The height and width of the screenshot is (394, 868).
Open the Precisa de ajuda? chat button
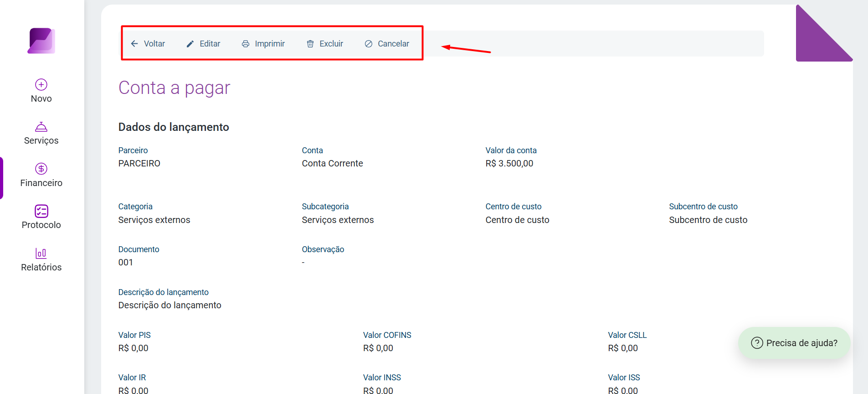click(x=794, y=343)
